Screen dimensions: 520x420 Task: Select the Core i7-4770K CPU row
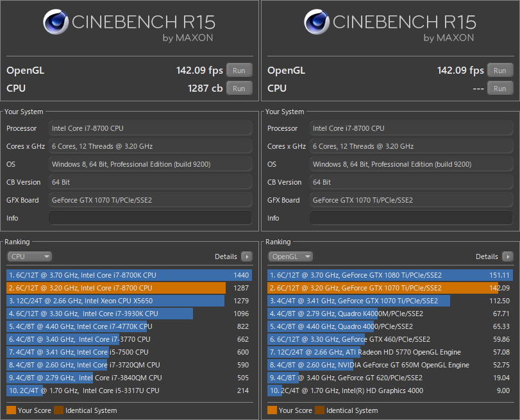(129, 326)
